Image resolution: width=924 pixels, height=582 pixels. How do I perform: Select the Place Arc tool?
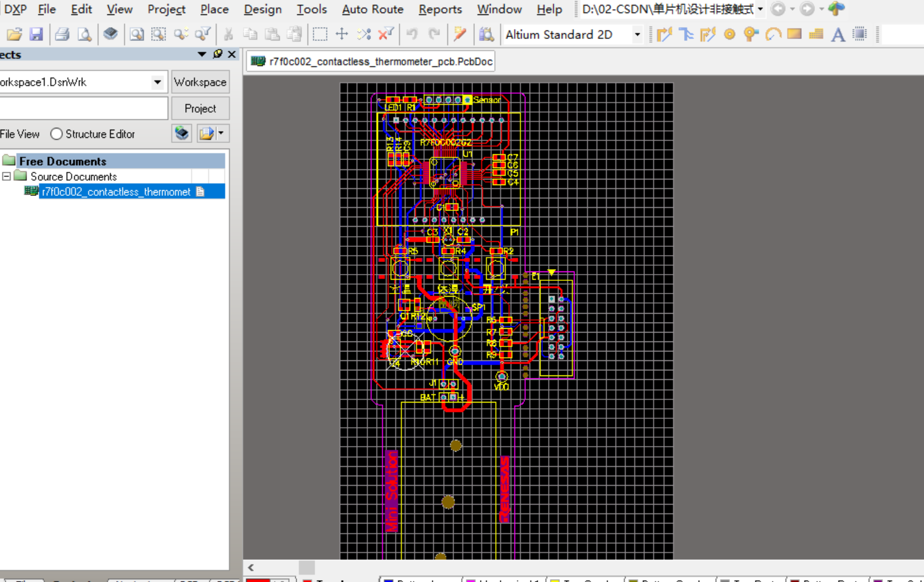coord(773,34)
